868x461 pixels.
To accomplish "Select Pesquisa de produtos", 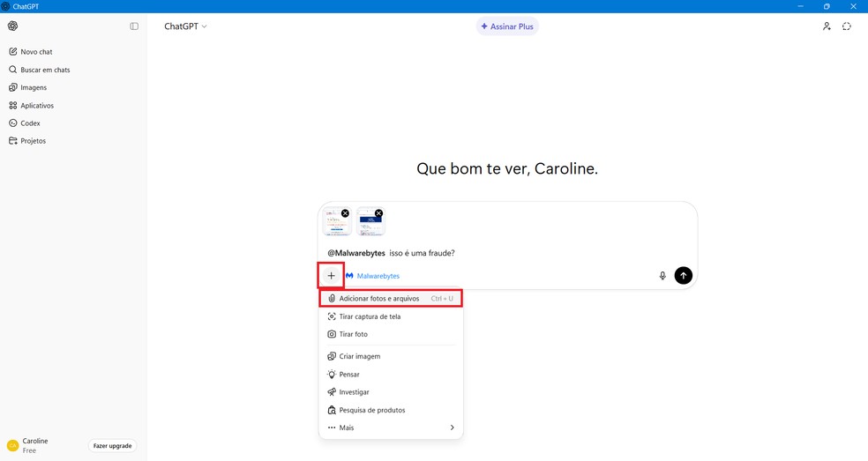I will point(391,410).
